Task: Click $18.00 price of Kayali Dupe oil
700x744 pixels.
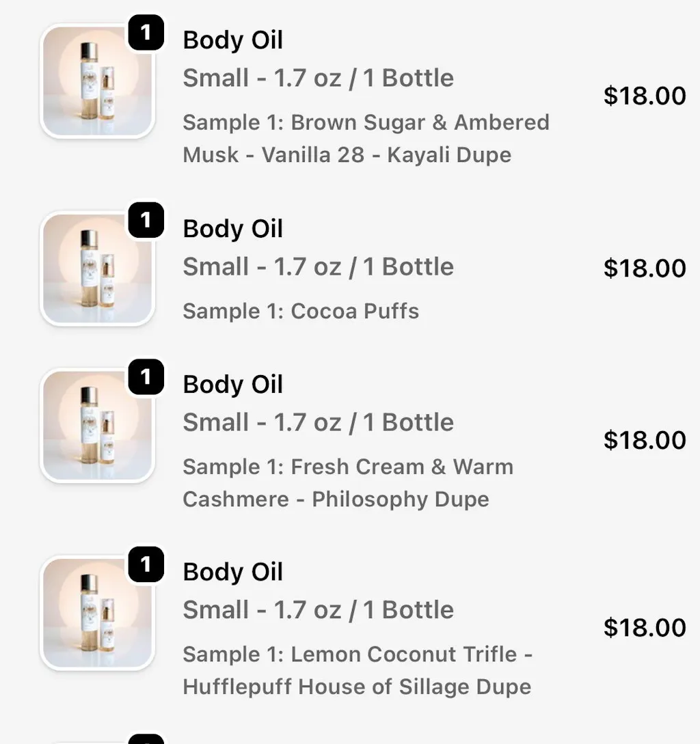Action: (x=644, y=96)
